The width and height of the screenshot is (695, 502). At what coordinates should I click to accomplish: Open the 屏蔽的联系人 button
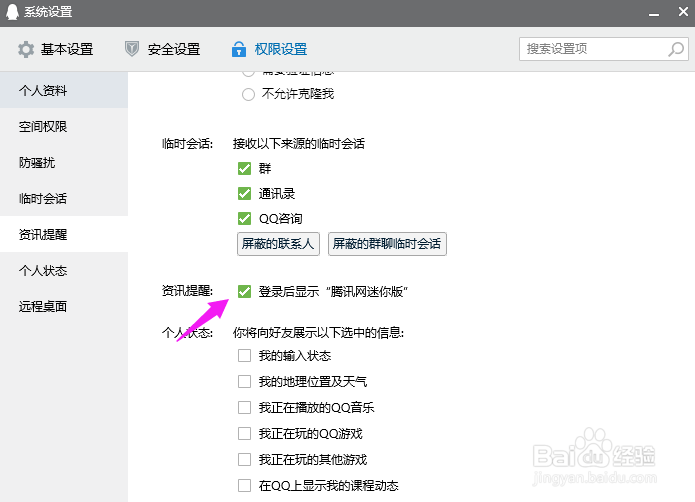pos(278,244)
